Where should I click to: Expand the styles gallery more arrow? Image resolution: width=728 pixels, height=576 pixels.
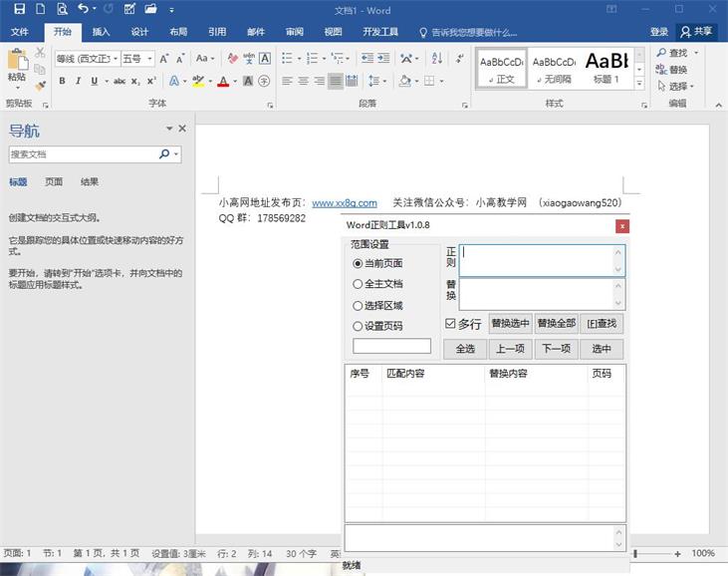[639, 84]
